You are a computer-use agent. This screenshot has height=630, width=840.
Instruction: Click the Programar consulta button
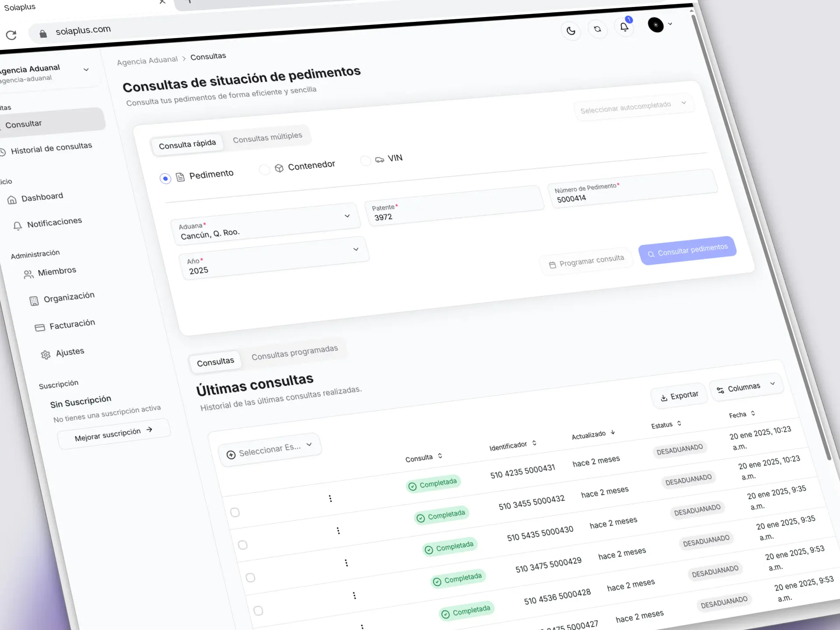[587, 262]
